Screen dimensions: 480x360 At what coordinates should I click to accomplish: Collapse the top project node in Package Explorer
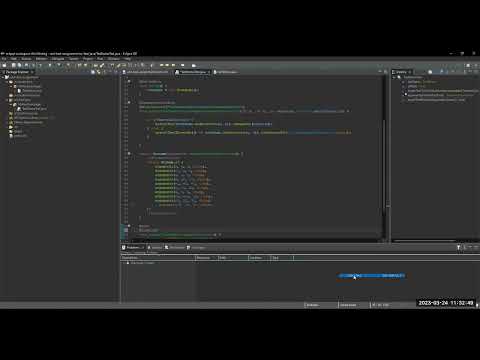(3, 77)
